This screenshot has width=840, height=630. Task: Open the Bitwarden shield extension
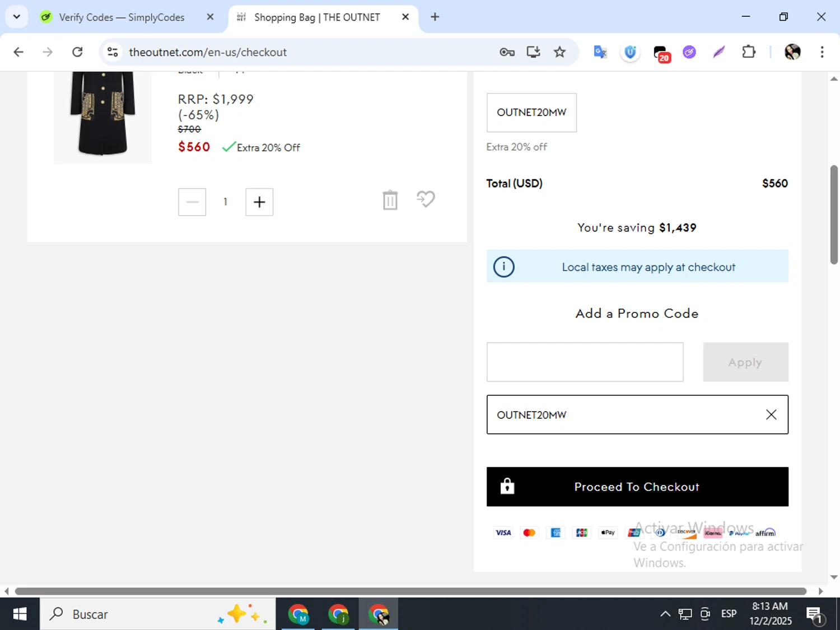click(x=630, y=52)
